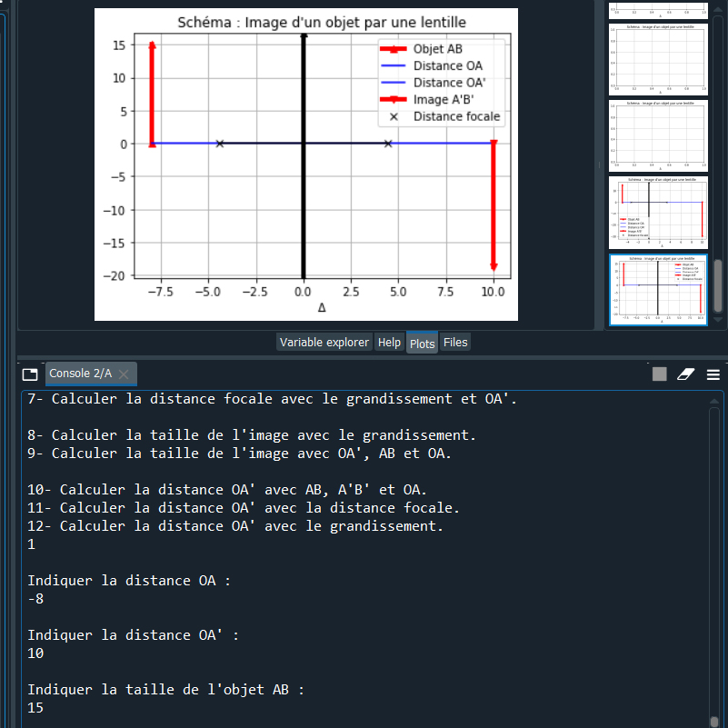Select the Plots tab

422,344
